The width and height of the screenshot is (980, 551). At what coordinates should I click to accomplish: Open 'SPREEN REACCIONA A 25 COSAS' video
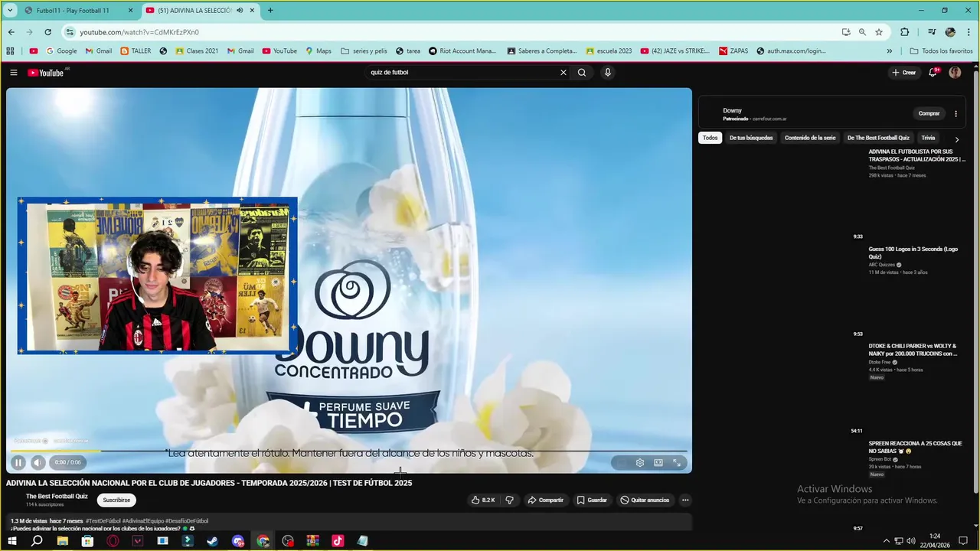pyautogui.click(x=915, y=447)
